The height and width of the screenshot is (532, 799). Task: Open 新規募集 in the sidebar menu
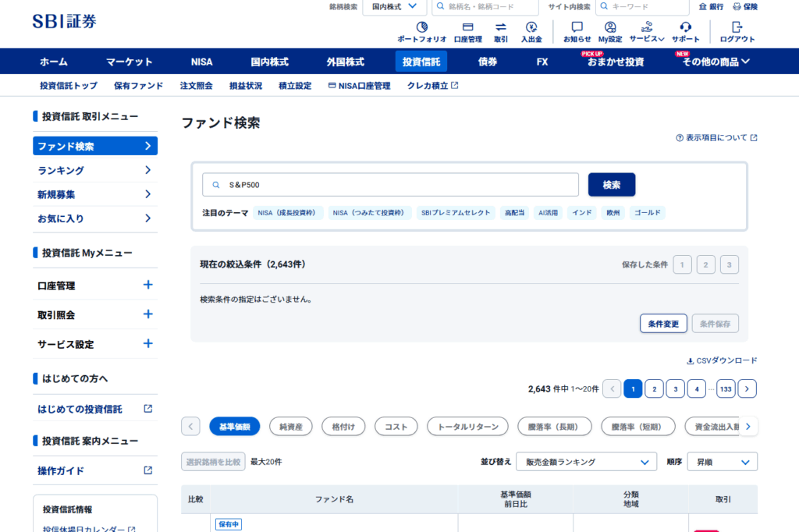point(94,194)
